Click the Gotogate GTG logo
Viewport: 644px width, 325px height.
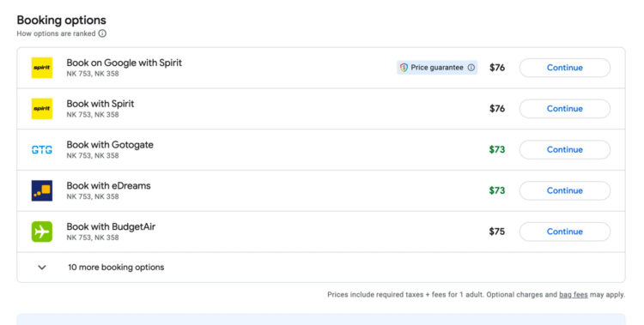(42, 150)
